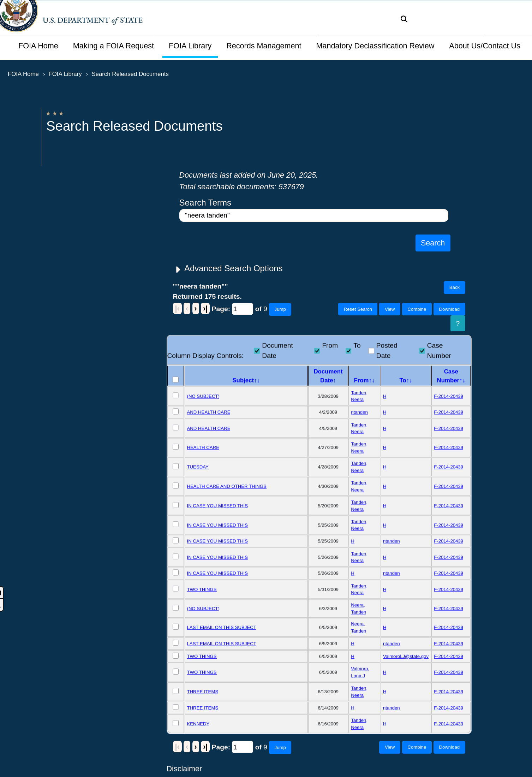Click top View button
The height and width of the screenshot is (777, 532).
[x=390, y=309]
